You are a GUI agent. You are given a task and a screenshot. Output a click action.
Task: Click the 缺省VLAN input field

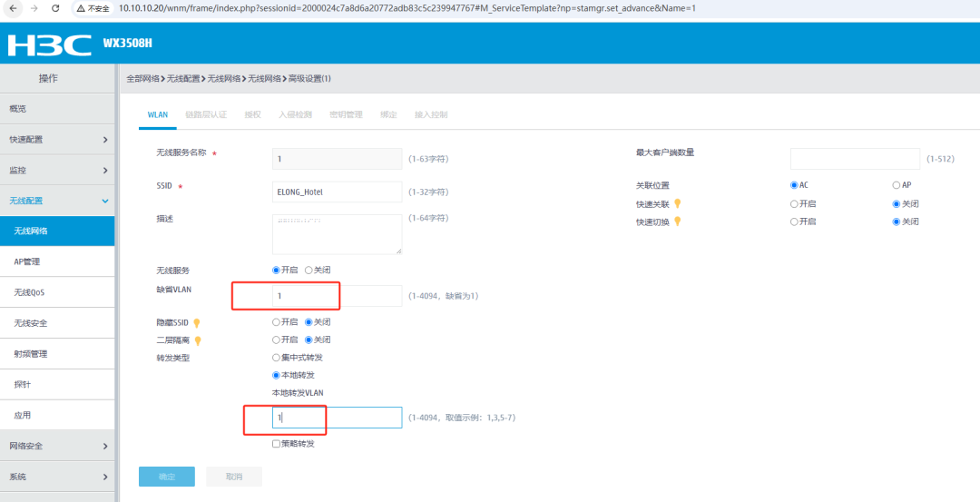pyautogui.click(x=337, y=296)
